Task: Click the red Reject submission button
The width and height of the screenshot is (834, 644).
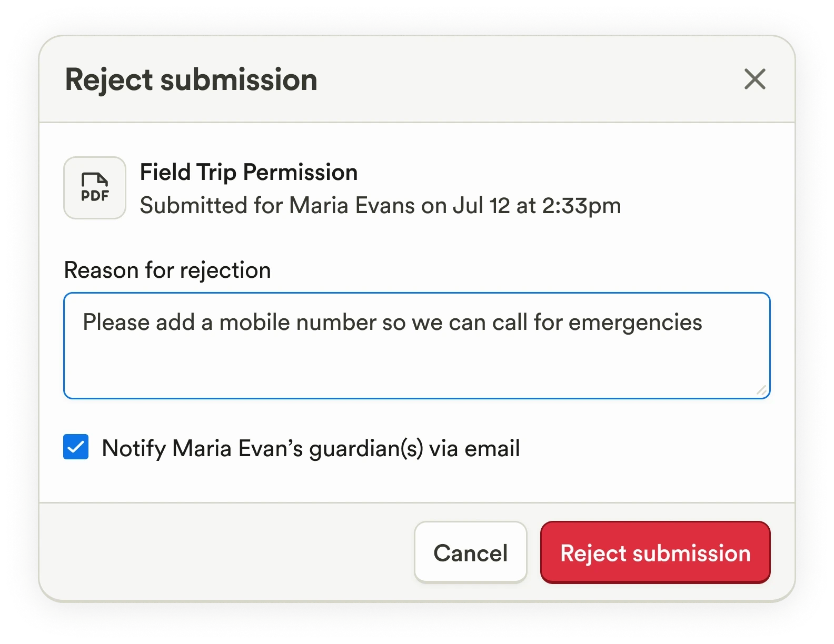Action: (655, 552)
